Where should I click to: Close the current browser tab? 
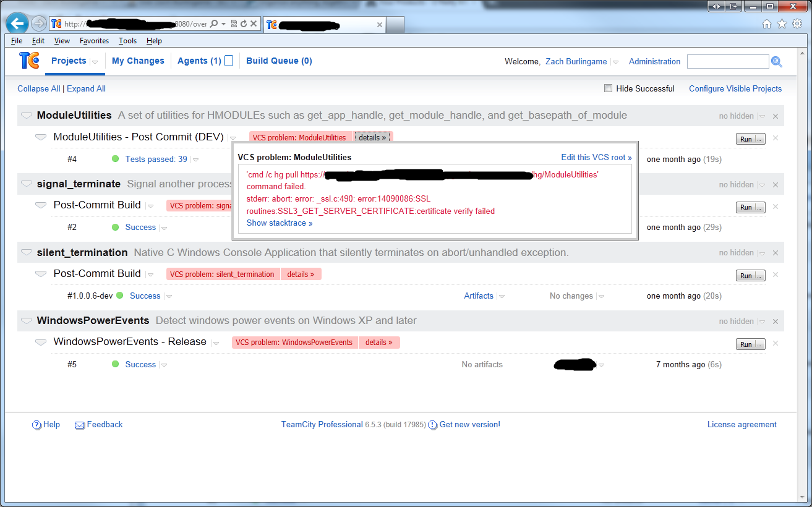click(379, 25)
